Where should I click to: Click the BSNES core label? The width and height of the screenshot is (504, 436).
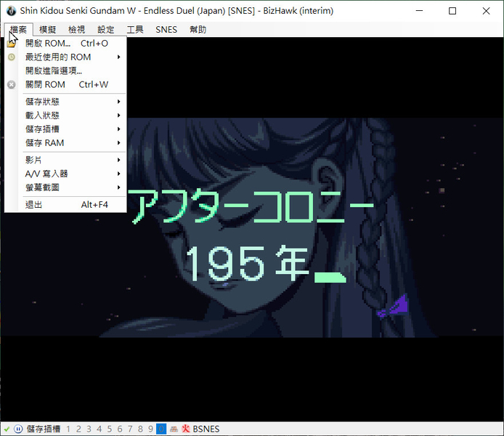[206, 429]
